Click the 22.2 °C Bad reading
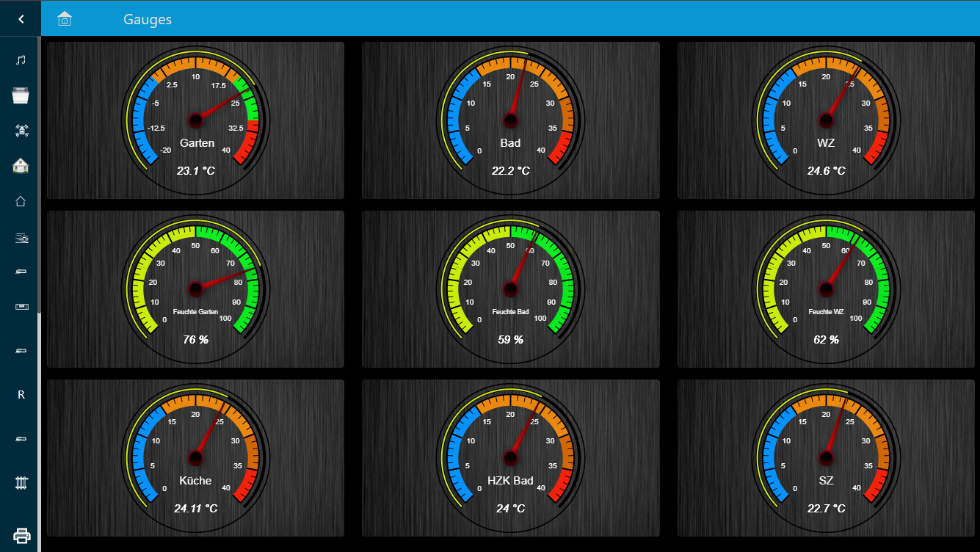The image size is (980, 552). (x=511, y=171)
